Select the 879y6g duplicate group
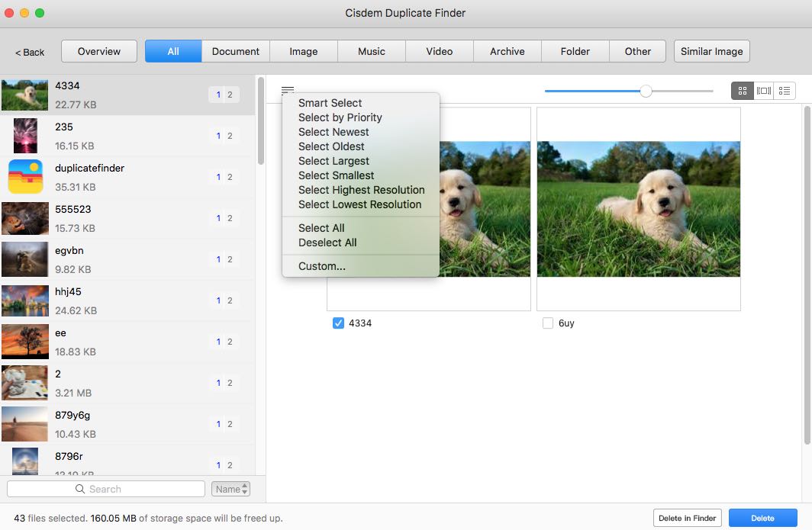 [x=127, y=424]
